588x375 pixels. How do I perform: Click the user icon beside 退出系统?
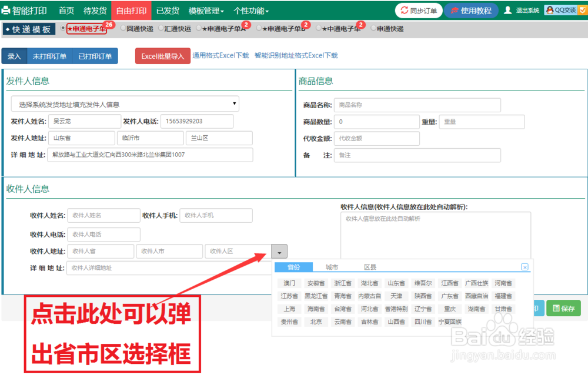[x=506, y=10]
